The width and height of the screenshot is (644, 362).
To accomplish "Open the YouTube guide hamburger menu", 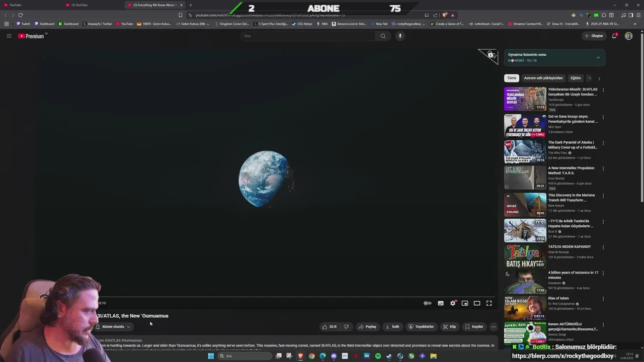I will click(x=9, y=36).
